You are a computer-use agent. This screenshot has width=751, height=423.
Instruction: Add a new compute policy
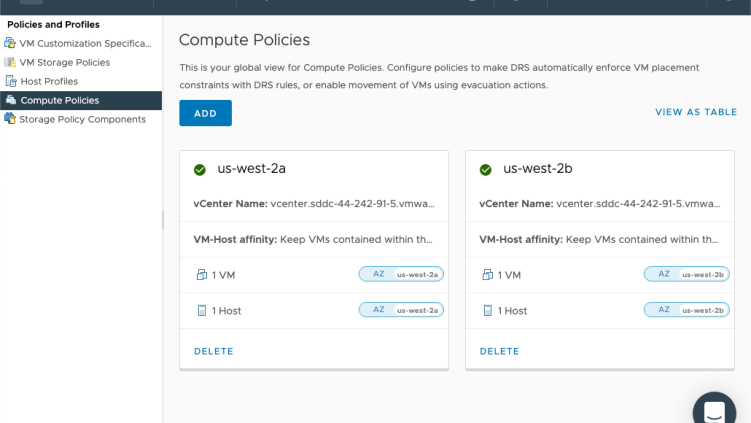click(205, 113)
